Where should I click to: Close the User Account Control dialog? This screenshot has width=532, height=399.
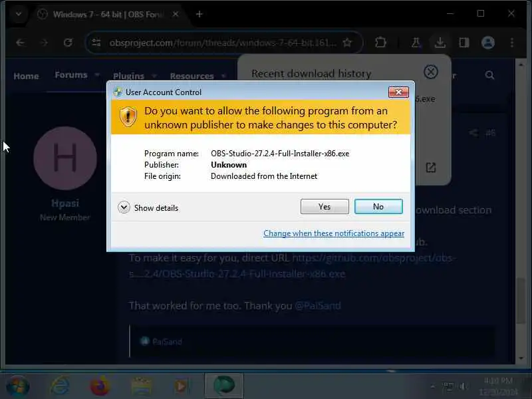pos(398,92)
